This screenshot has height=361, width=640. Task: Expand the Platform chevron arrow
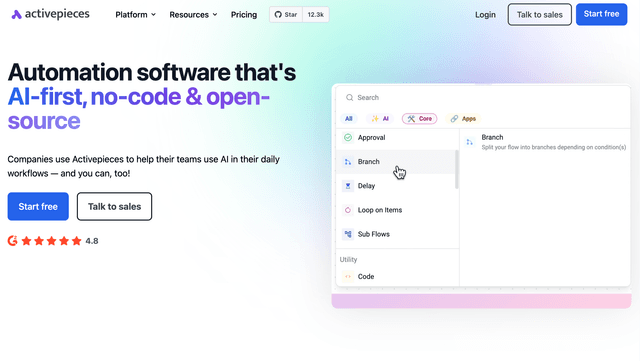coord(153,15)
